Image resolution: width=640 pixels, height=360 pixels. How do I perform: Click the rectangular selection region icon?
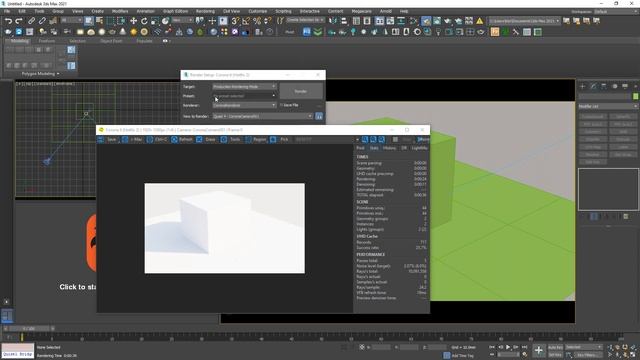(111, 21)
